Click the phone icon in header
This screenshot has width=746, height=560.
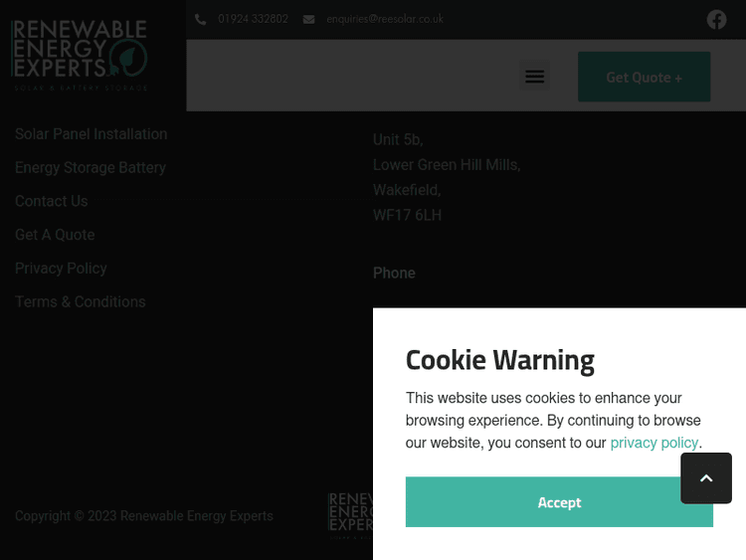click(201, 19)
